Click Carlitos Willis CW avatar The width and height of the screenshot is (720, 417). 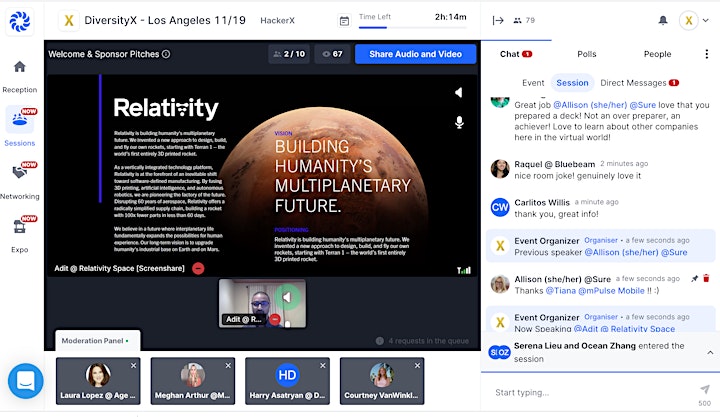[x=500, y=207]
